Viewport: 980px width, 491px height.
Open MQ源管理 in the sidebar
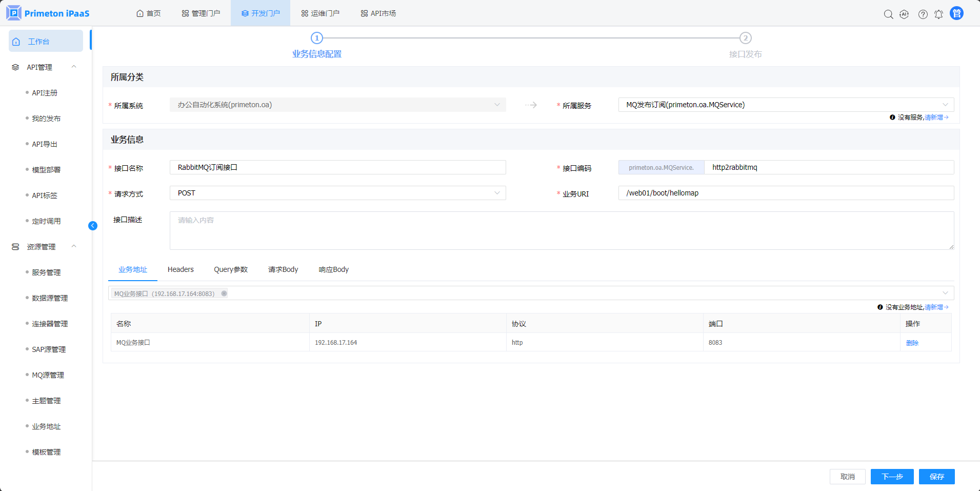48,375
